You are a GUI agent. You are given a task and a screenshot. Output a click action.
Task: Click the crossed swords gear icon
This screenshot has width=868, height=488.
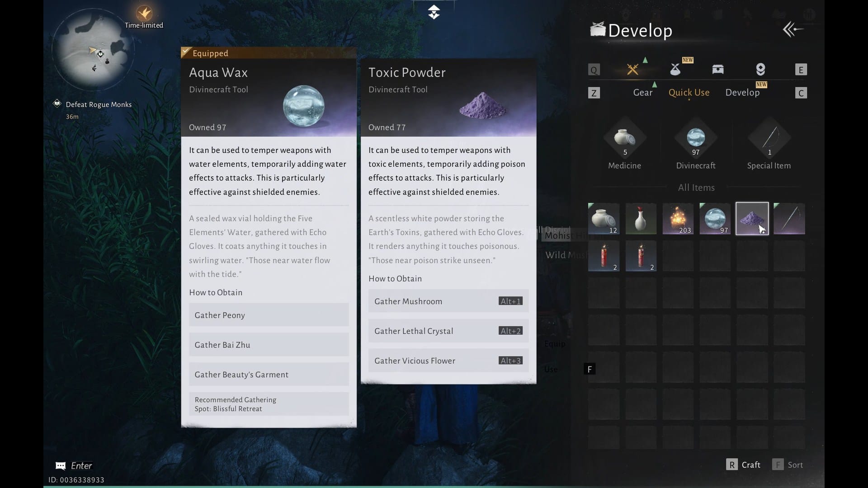pyautogui.click(x=632, y=69)
